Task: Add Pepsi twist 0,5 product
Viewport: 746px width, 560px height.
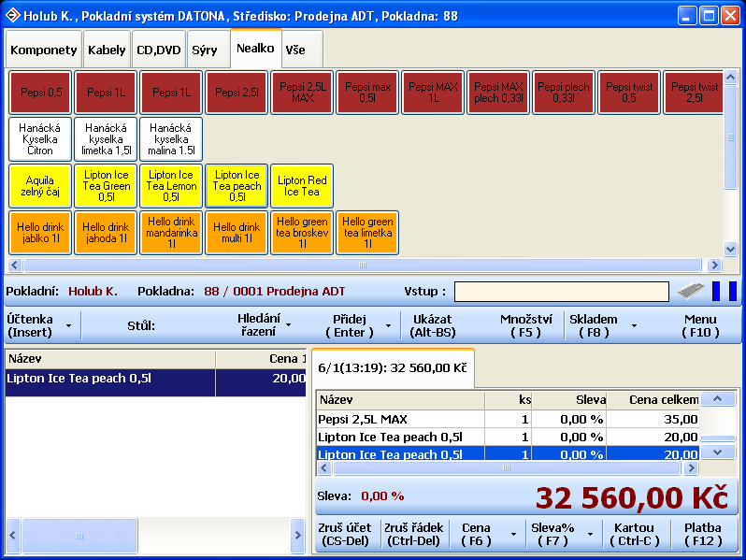Action: point(629,93)
